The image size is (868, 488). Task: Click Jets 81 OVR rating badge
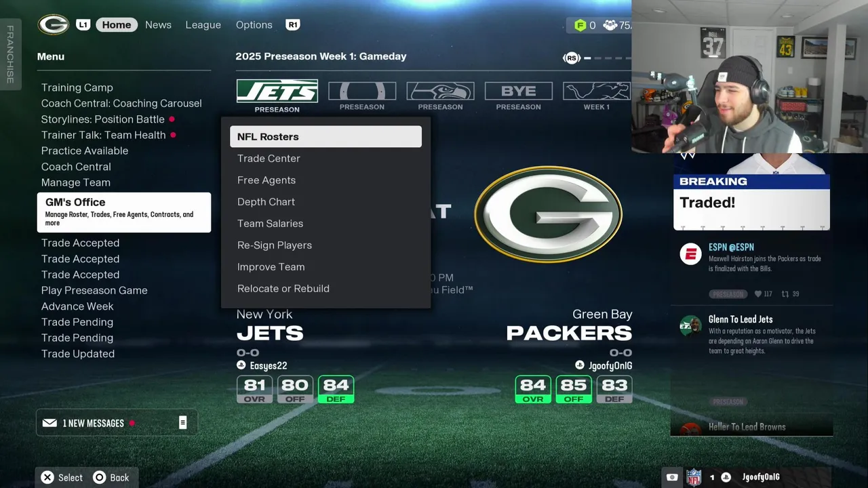click(255, 390)
